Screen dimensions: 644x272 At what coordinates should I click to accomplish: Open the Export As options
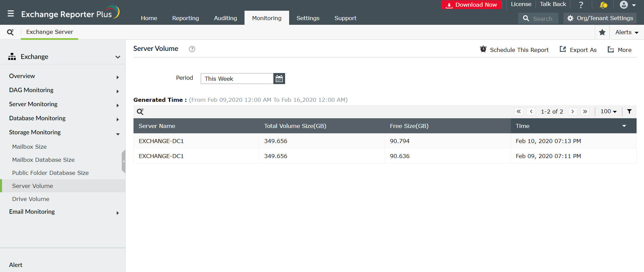point(578,50)
